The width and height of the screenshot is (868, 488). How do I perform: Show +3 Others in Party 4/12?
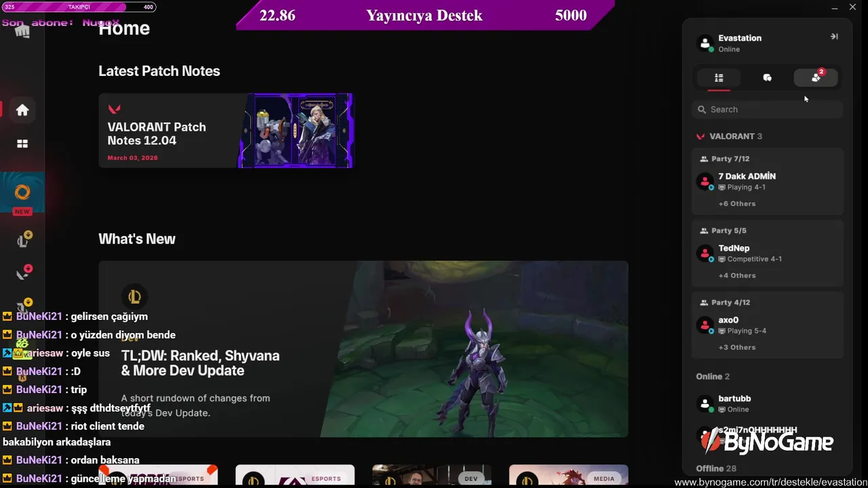tap(737, 347)
